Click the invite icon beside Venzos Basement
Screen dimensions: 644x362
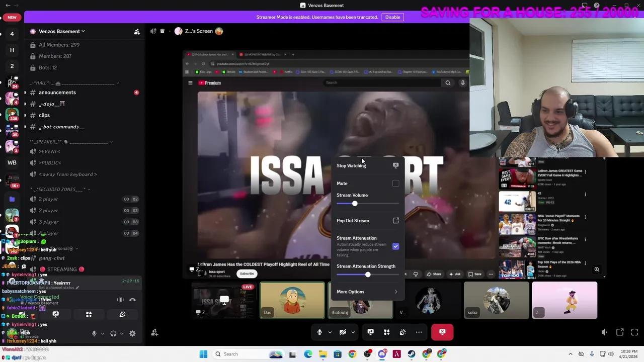137,32
